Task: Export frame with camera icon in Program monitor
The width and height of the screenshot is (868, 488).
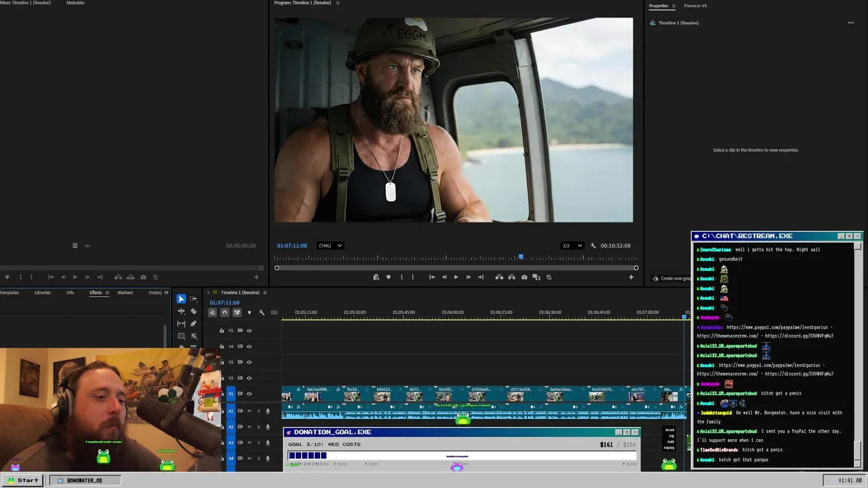Action: click(524, 277)
